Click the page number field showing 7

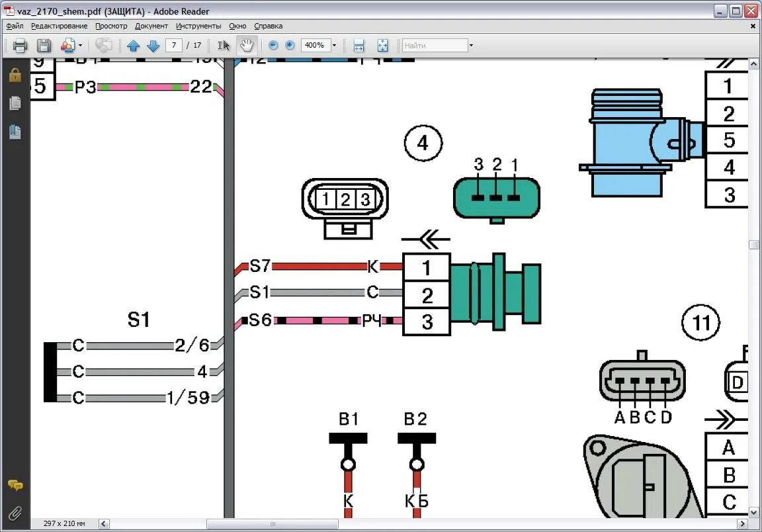(173, 45)
